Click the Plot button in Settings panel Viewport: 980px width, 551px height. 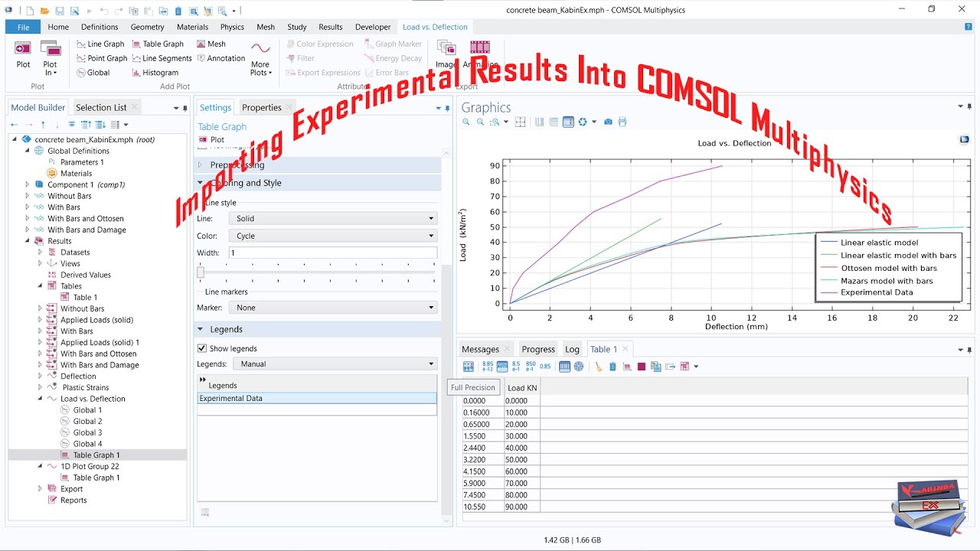[x=211, y=140]
